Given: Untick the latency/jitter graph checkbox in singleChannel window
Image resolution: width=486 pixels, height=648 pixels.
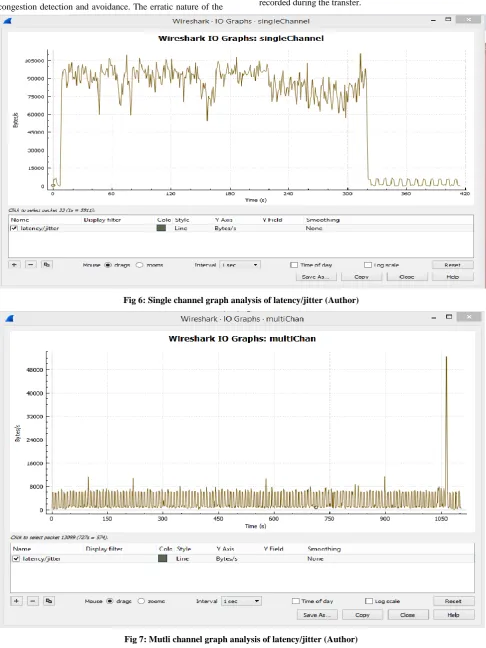Looking at the screenshot, I should click(x=14, y=228).
